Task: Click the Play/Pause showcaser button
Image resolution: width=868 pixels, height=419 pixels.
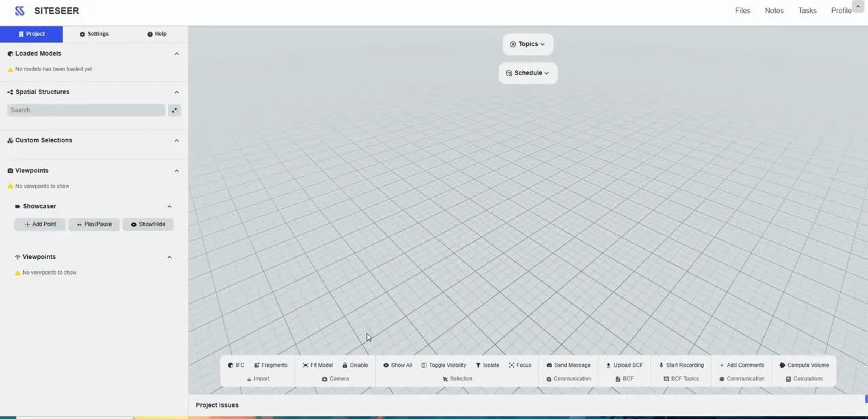Action: click(x=94, y=224)
